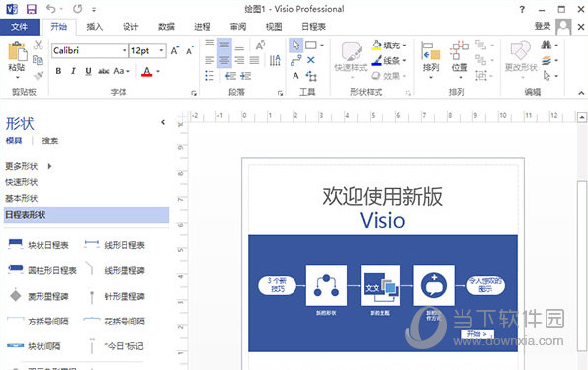Pick the Diamond milestone shape
This screenshot has height=370, width=588.
coord(39,296)
